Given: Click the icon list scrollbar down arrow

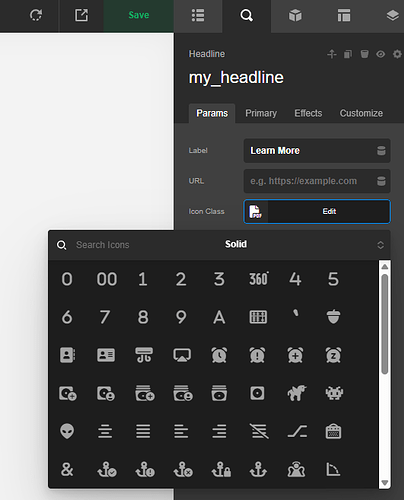Looking at the screenshot, I should (385, 482).
